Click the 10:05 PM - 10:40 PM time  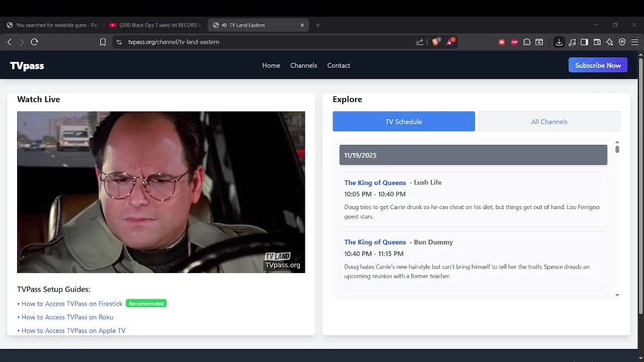pos(375,194)
